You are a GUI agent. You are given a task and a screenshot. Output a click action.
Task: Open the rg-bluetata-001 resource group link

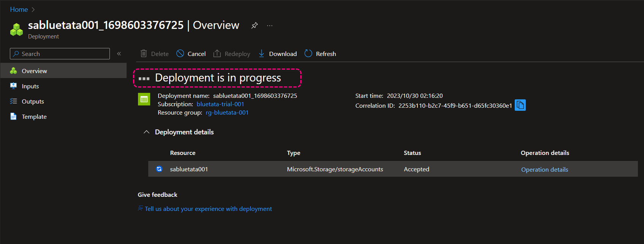click(x=227, y=112)
